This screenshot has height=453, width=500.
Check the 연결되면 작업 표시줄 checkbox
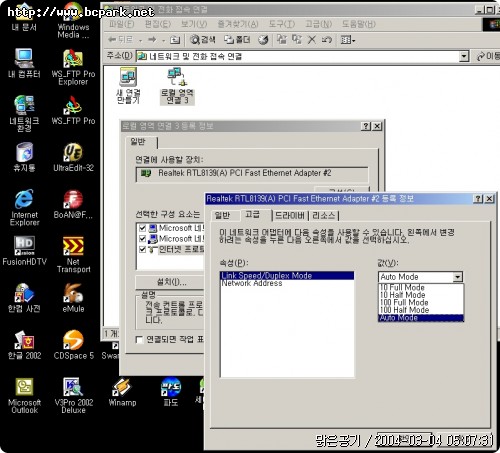[139, 339]
